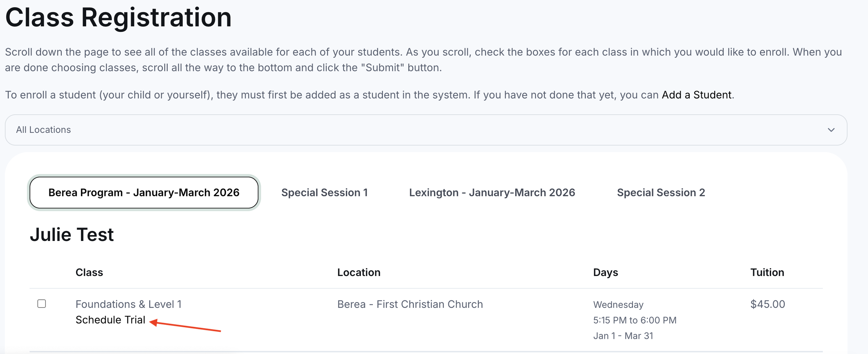
Task: Click the Location column header
Action: (x=359, y=273)
